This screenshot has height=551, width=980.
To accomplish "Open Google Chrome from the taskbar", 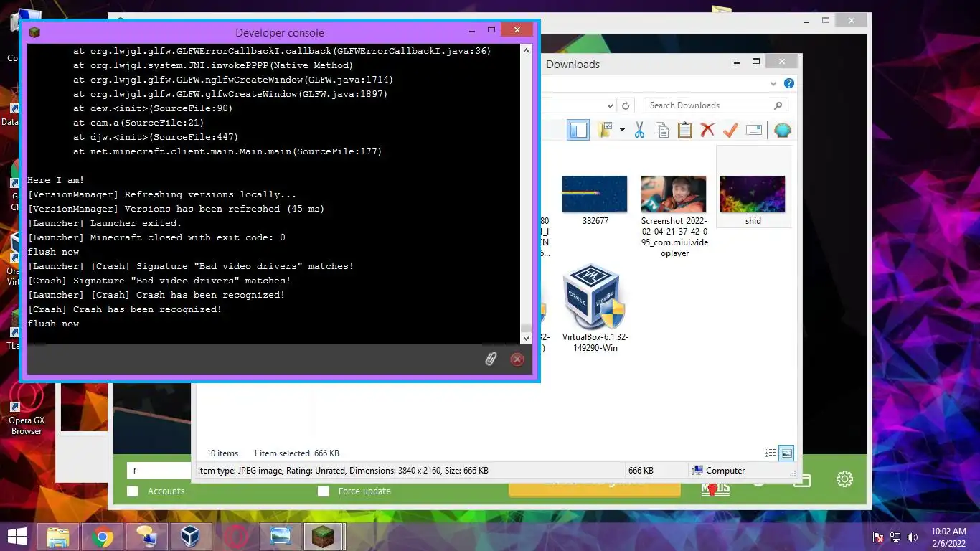I will [x=103, y=537].
